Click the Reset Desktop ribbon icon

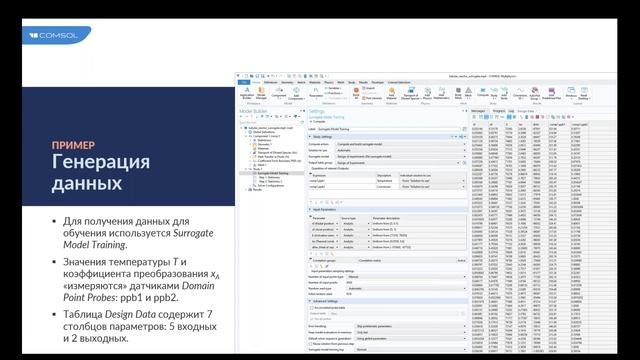point(584,93)
